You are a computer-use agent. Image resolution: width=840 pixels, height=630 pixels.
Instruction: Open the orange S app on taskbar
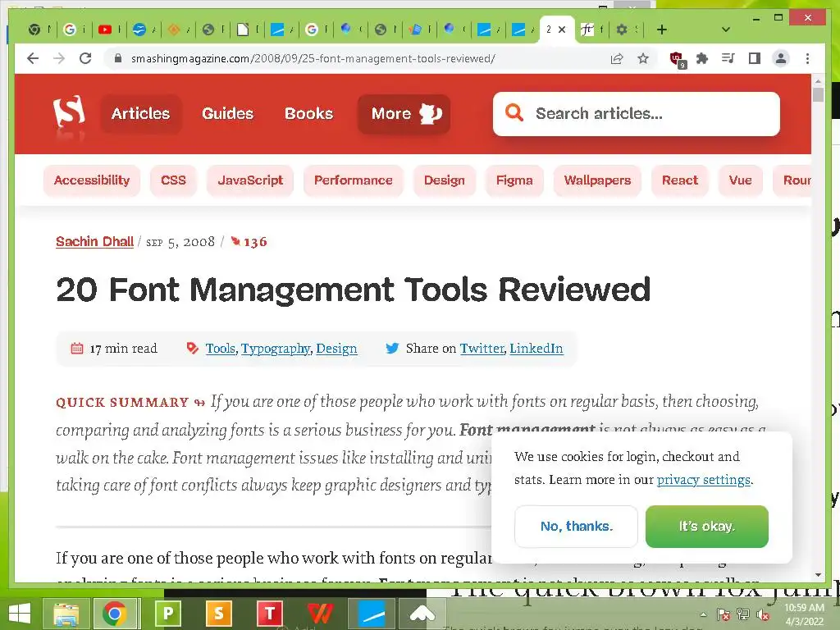pyautogui.click(x=218, y=614)
